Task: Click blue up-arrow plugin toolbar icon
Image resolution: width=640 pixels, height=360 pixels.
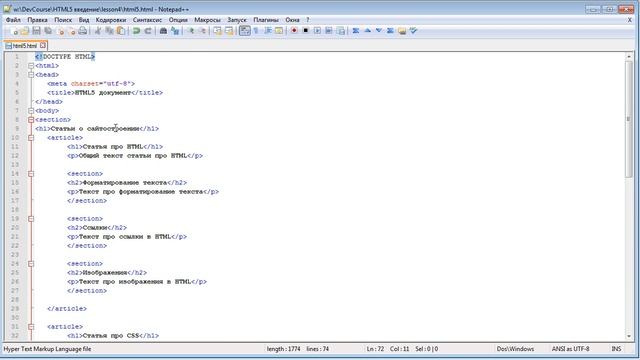Action: 367,31
